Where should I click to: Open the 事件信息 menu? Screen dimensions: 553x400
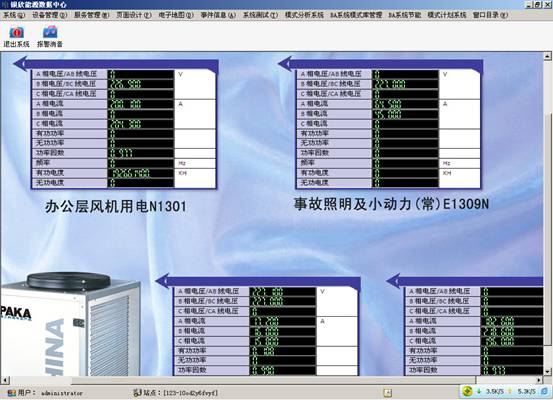point(218,15)
